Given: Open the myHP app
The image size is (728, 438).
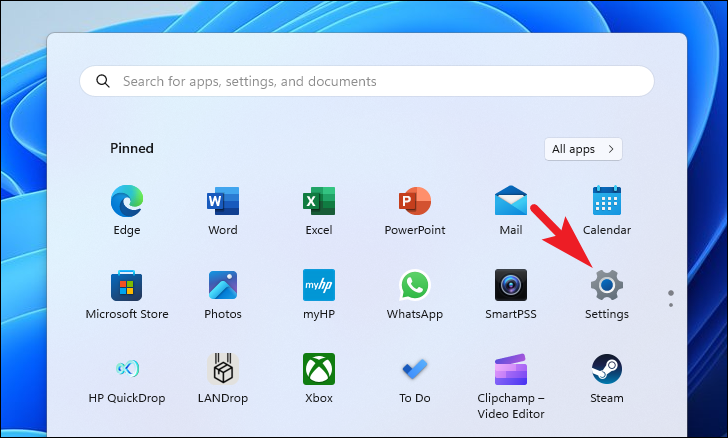Looking at the screenshot, I should pyautogui.click(x=319, y=285).
